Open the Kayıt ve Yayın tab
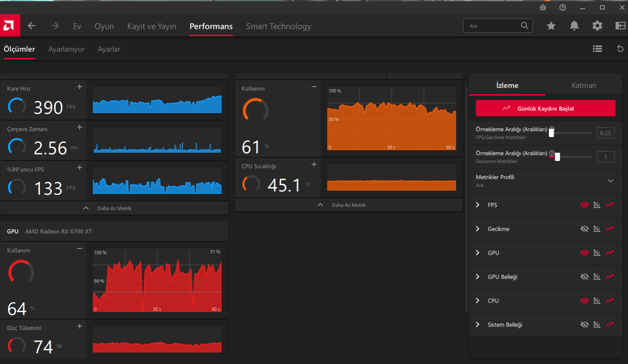 152,26
